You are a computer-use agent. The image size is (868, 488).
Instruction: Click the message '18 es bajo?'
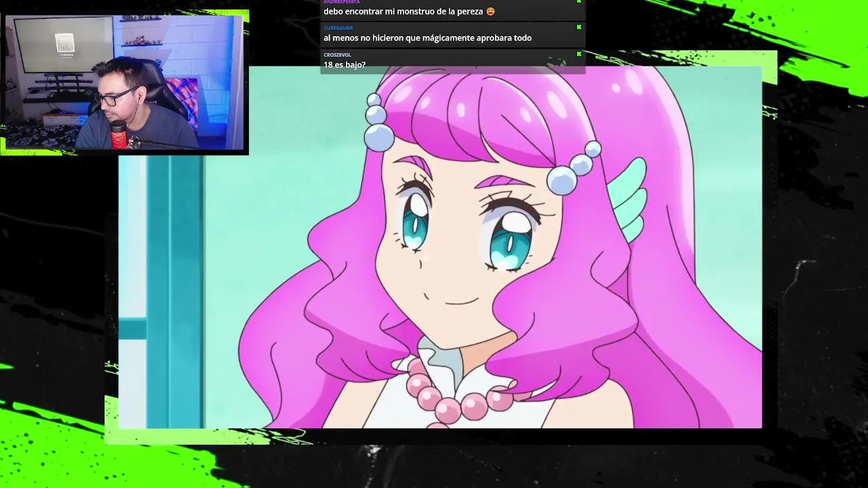344,65
